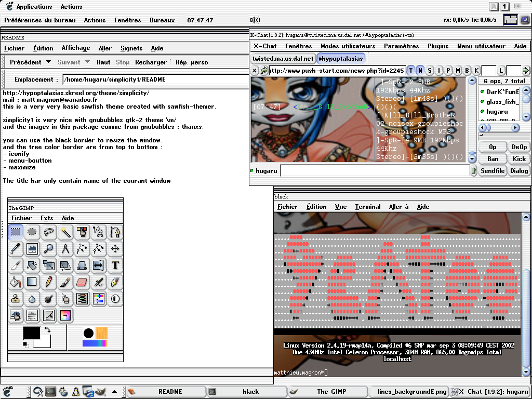
Task: Select the Pencil tool in GIMP
Action: pyautogui.click(x=48, y=282)
